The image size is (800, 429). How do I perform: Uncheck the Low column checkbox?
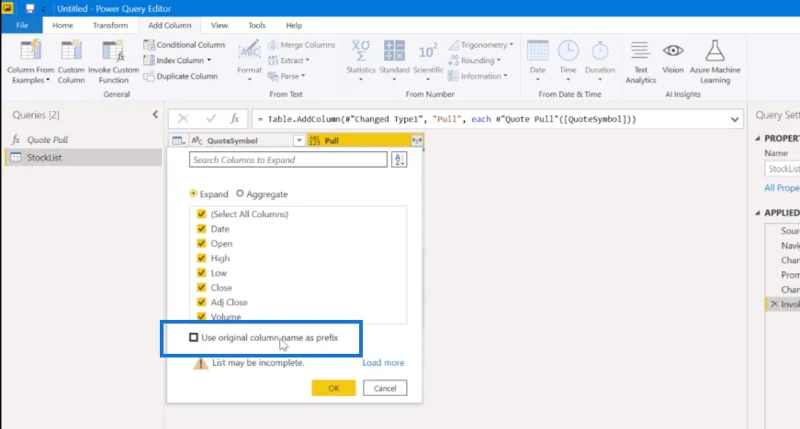point(201,273)
